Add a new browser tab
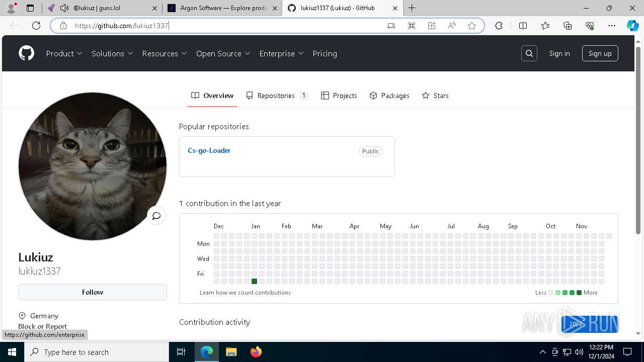 click(x=412, y=8)
